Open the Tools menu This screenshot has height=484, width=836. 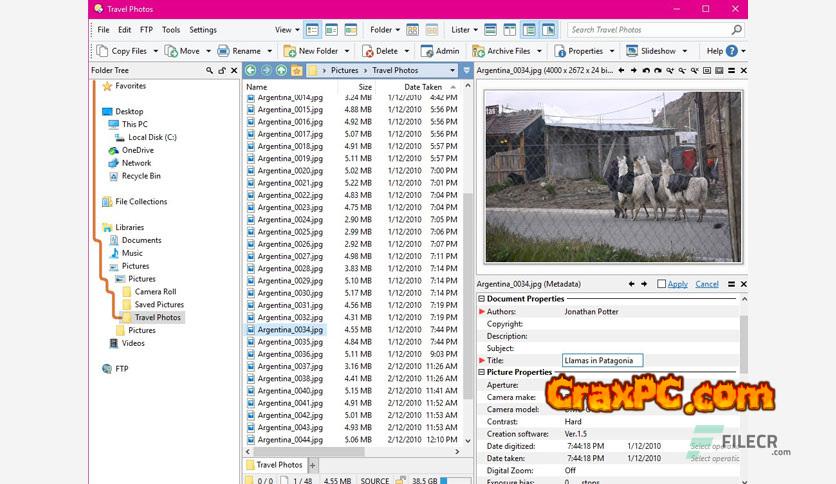pyautogui.click(x=171, y=30)
